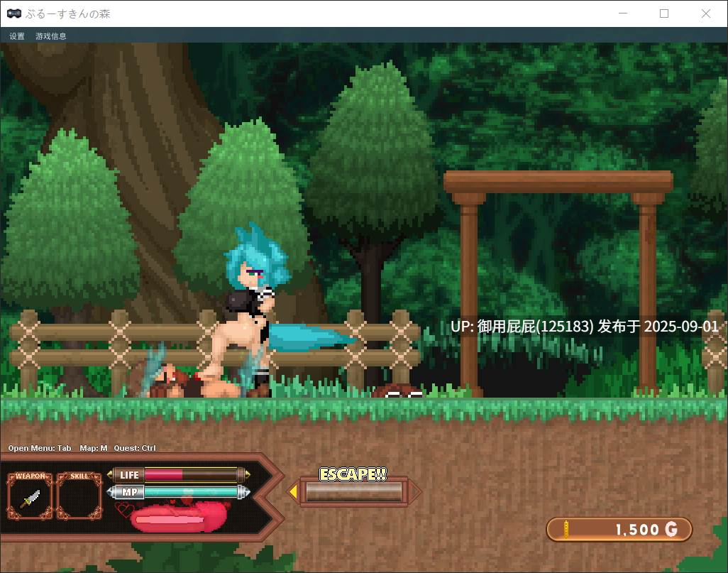Click the yellow arrow beside escape gauge
The width and height of the screenshot is (728, 573).
293,491
